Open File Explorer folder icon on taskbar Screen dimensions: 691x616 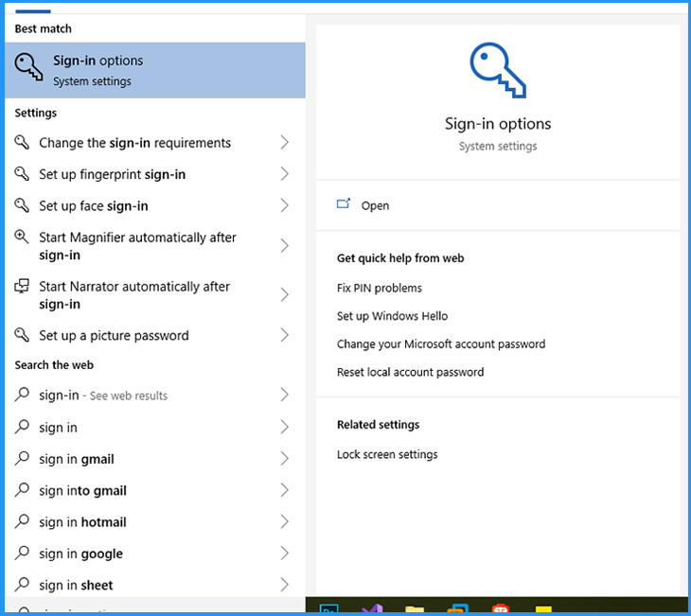point(415,609)
